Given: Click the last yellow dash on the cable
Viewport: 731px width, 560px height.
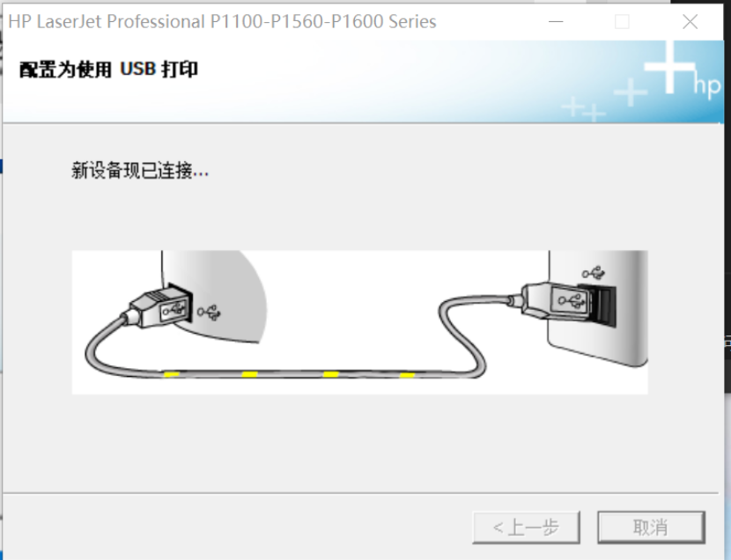Looking at the screenshot, I should (407, 374).
